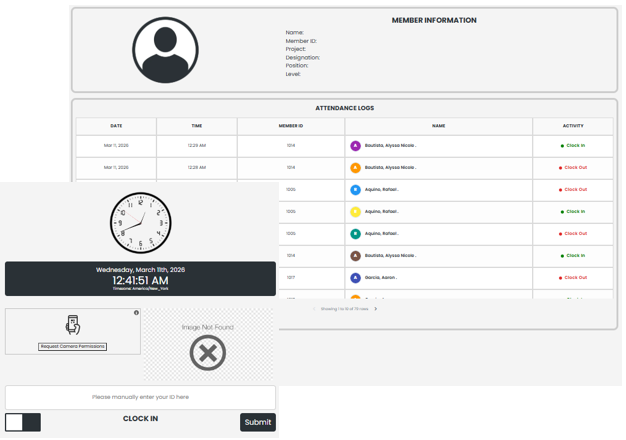Click the analog clock face
This screenshot has height=440, width=626.
point(140,223)
